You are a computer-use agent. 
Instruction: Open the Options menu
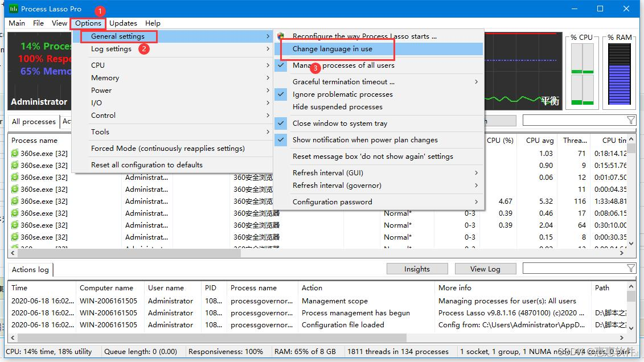88,23
